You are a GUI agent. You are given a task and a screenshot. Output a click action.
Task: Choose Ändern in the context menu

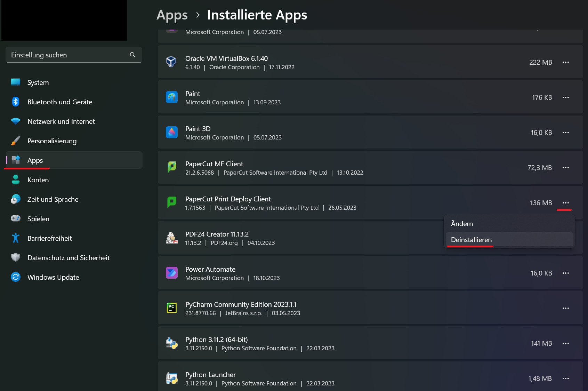pyautogui.click(x=509, y=224)
